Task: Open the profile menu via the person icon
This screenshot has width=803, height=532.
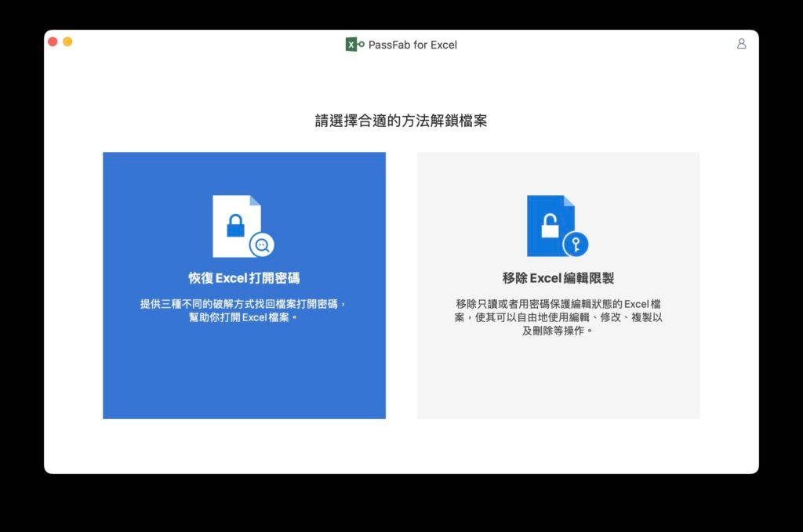Action: click(741, 45)
